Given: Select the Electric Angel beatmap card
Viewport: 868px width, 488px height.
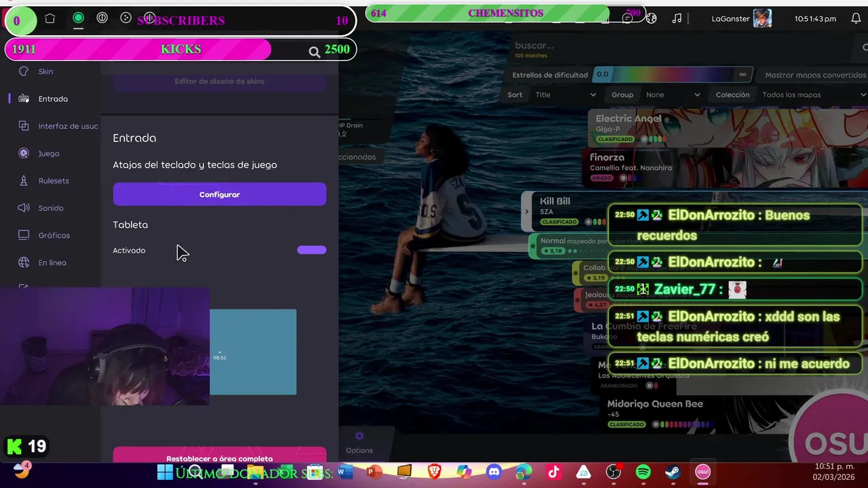Looking at the screenshot, I should point(728,128).
